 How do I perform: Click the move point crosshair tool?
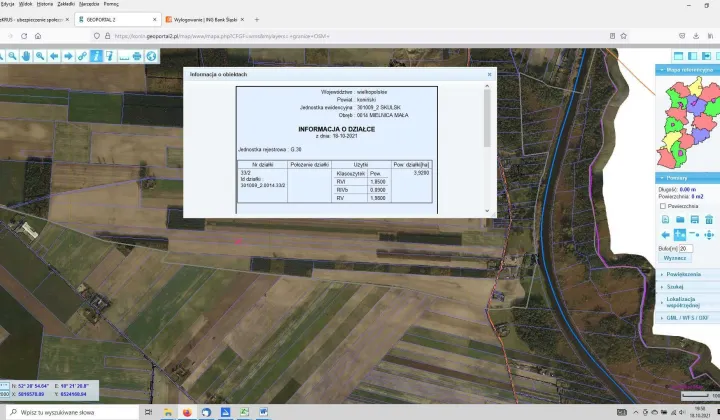(709, 235)
